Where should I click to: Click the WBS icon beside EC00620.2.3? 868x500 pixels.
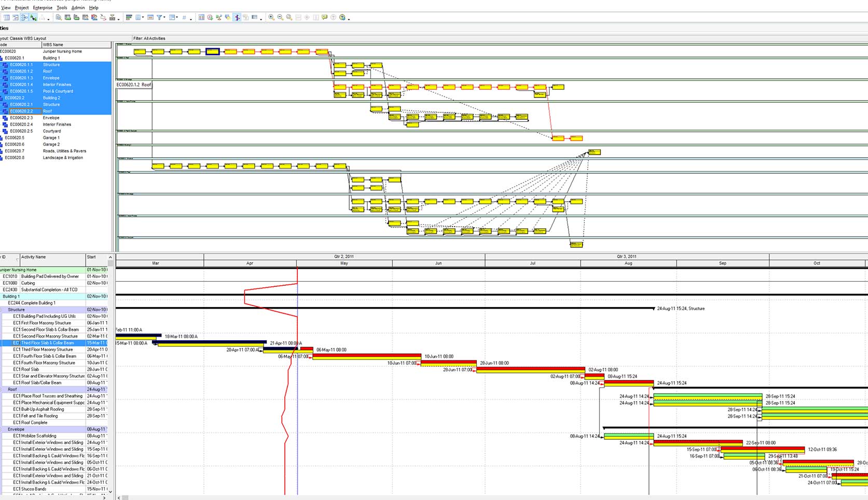click(x=5, y=118)
